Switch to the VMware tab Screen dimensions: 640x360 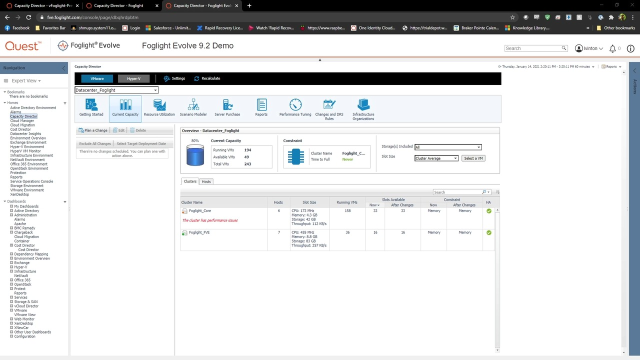(x=97, y=78)
